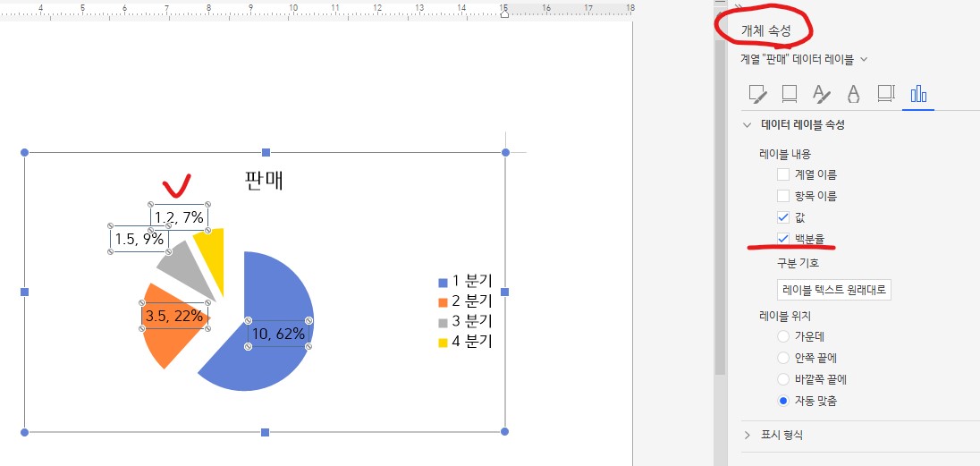Click the orange 2 분기 legend color box

(444, 302)
